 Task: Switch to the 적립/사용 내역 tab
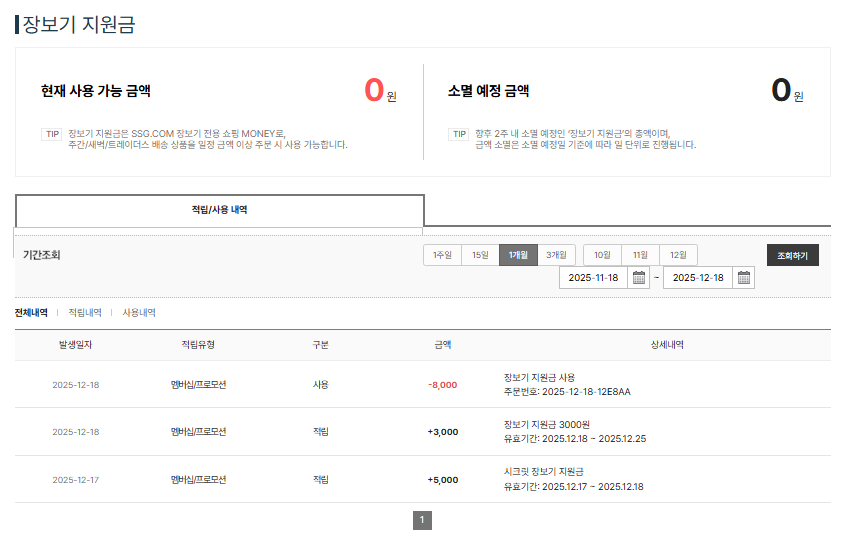click(219, 210)
